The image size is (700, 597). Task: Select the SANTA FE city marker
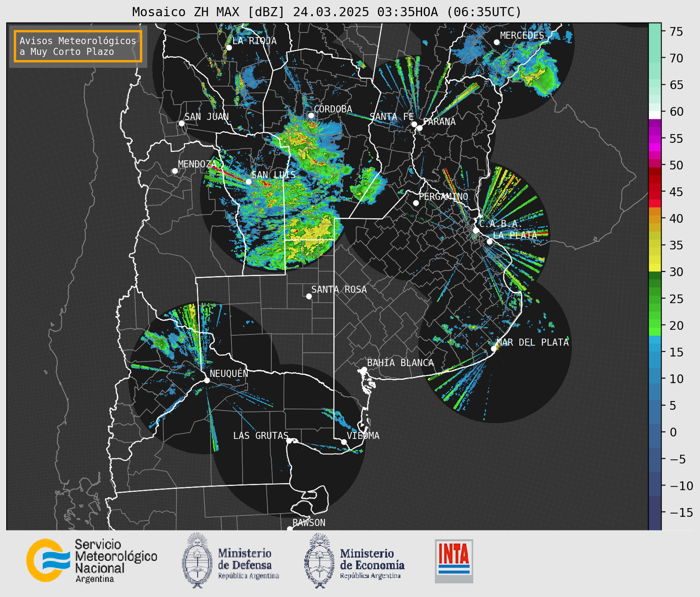tap(414, 124)
